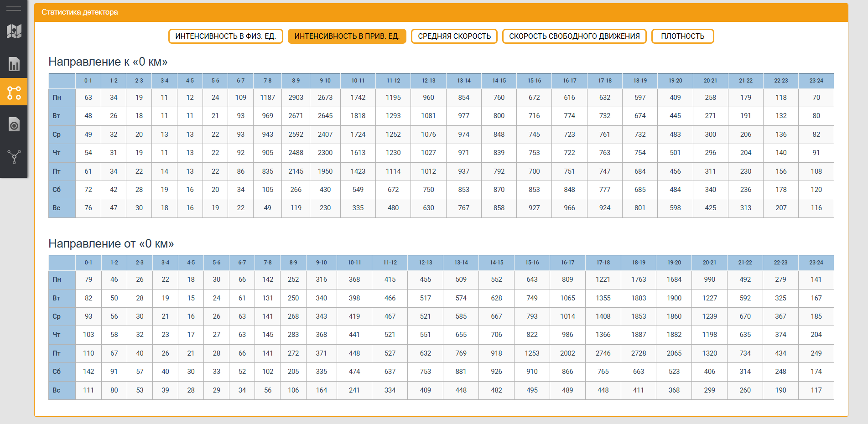Select ИНТЕНСИВНОСТЬ В ФИЗ. ЕД.
The image size is (868, 424).
coord(225,36)
